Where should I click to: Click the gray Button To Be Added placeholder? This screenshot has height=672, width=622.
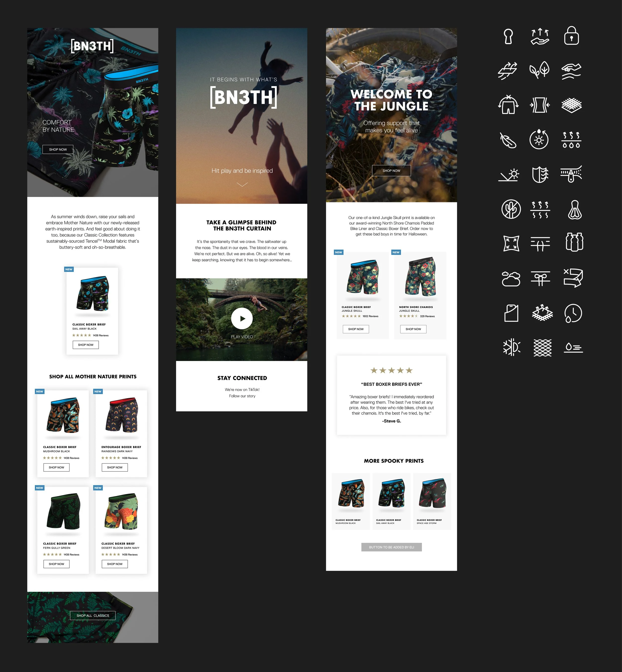click(x=391, y=547)
